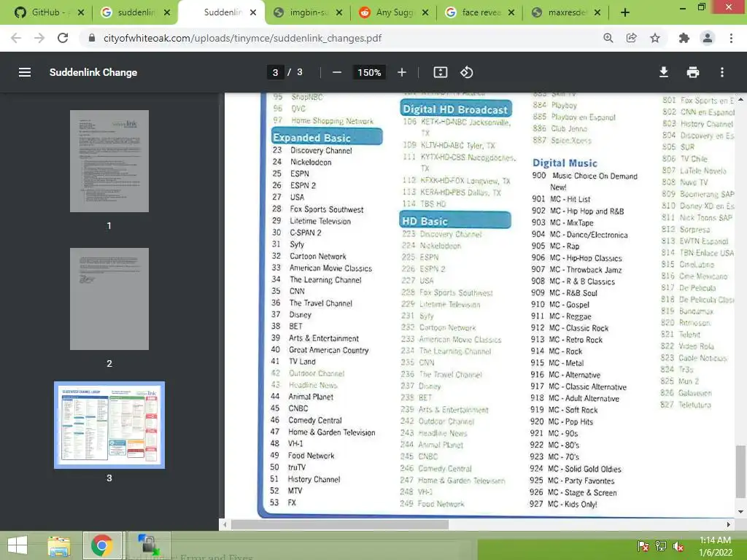Open Chrome zoom magnifier in address bar

608,38
